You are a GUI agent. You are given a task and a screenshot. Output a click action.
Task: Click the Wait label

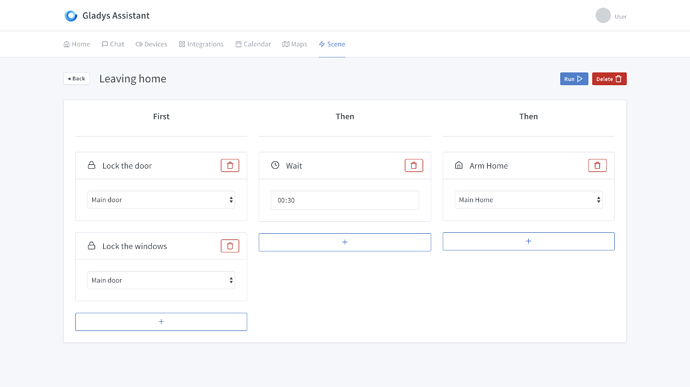click(x=294, y=166)
